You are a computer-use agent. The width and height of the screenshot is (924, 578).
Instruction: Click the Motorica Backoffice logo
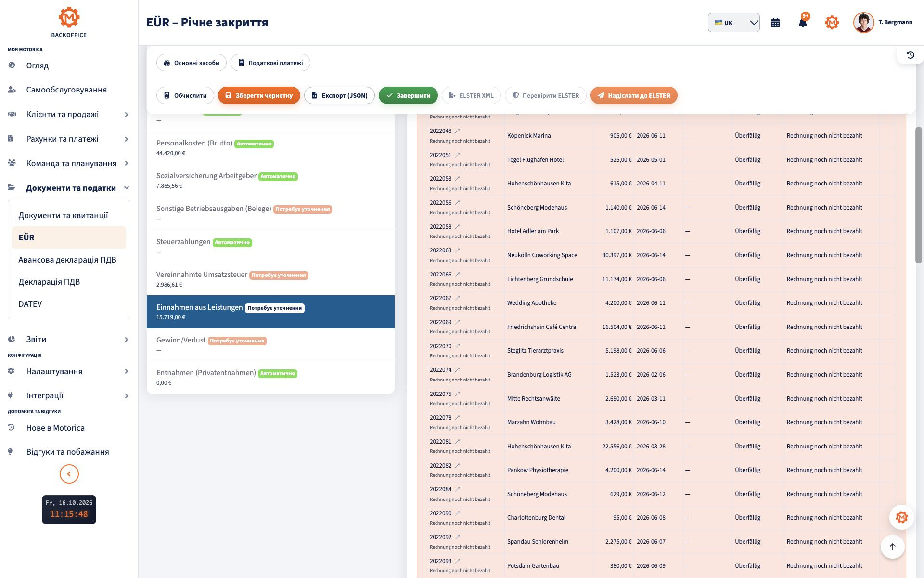coord(69,22)
